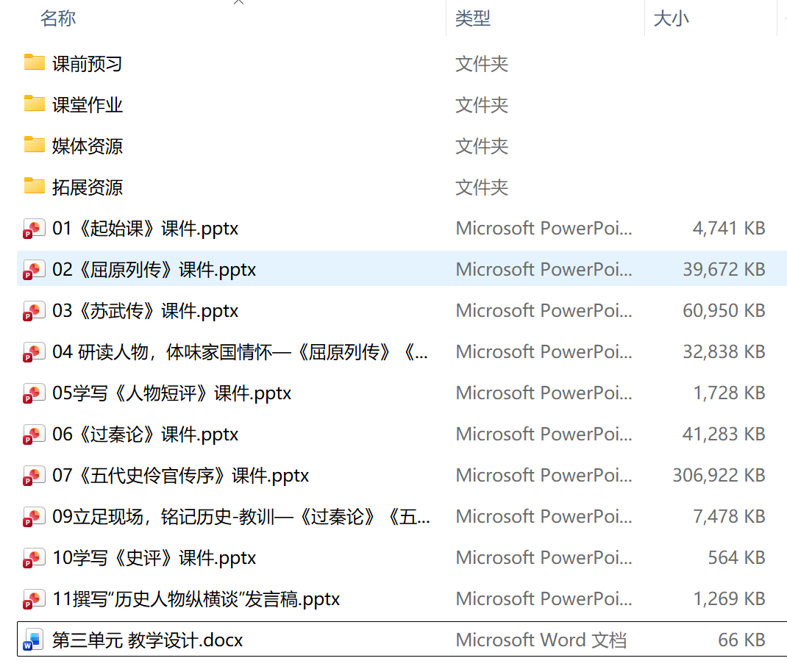The width and height of the screenshot is (787, 672).
Task: Click the folder icon of 课堂作业
Action: [34, 105]
